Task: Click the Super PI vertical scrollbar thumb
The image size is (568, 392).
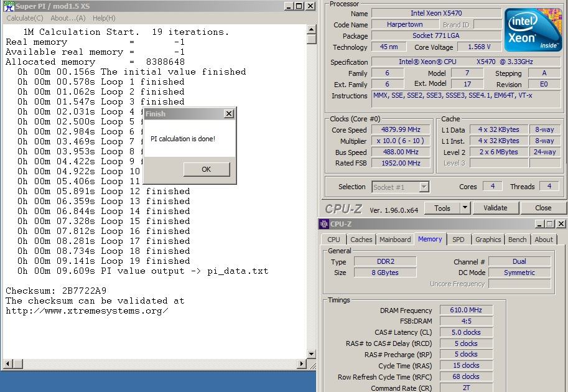Action: click(312, 39)
